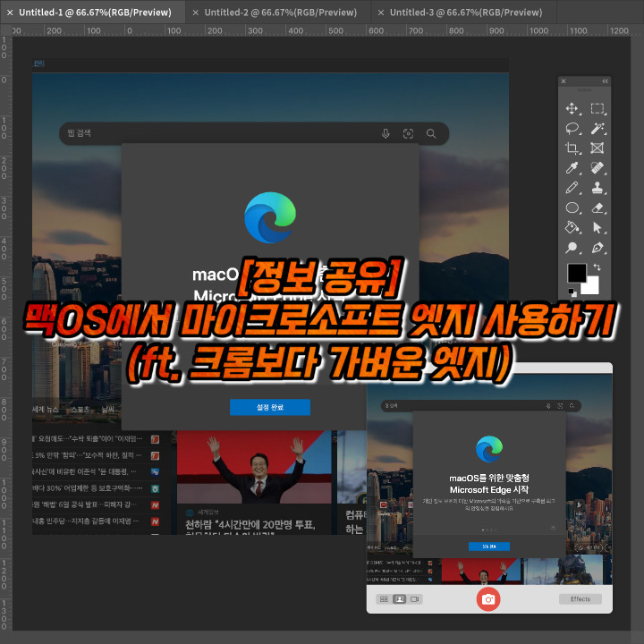Open the white background color swatch
This screenshot has width=644, height=644.
coord(593,287)
